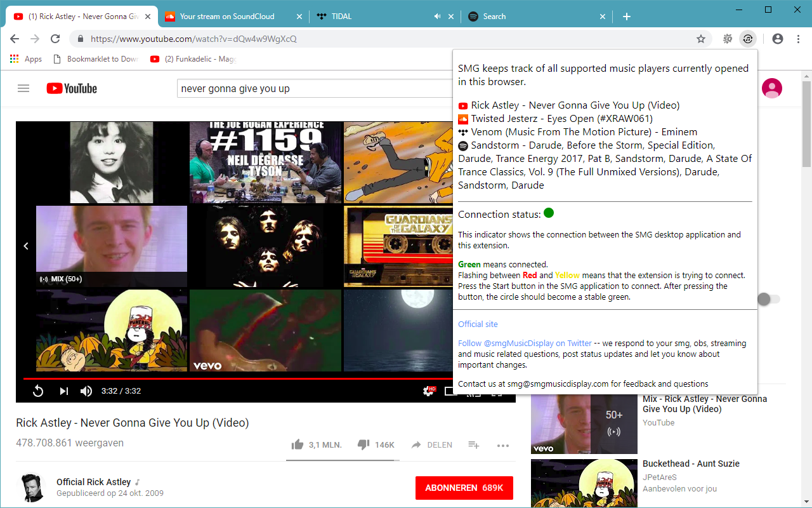This screenshot has width=812, height=508.
Task: Go back to the previous page
Action: (x=15, y=39)
